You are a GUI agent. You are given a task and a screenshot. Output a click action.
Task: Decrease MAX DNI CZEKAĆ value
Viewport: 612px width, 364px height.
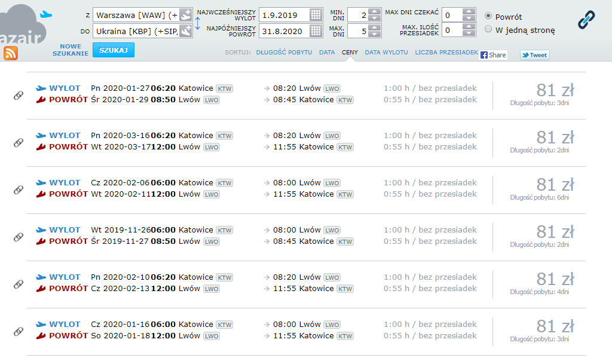pyautogui.click(x=469, y=19)
